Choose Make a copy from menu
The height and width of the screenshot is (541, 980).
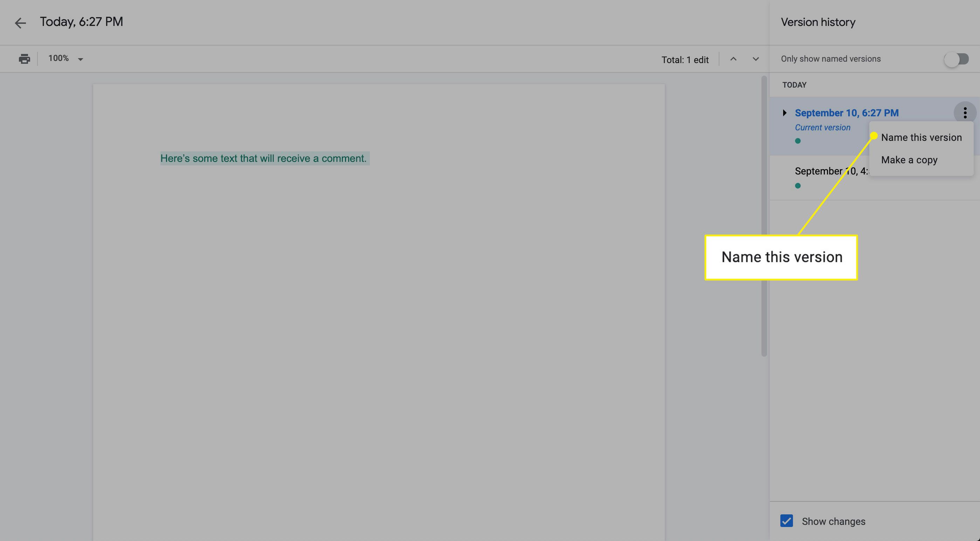coord(921,160)
